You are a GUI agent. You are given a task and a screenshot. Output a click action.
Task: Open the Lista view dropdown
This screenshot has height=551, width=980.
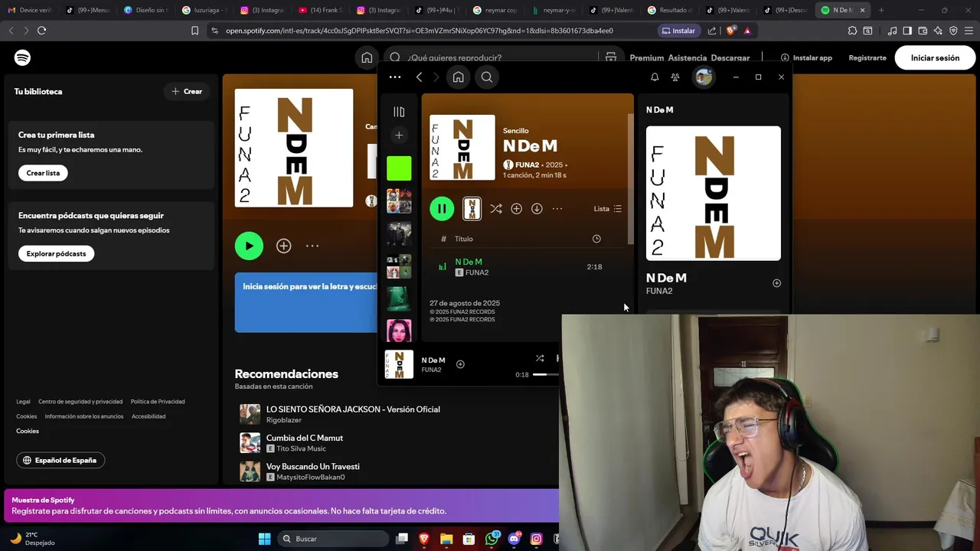[x=608, y=209]
